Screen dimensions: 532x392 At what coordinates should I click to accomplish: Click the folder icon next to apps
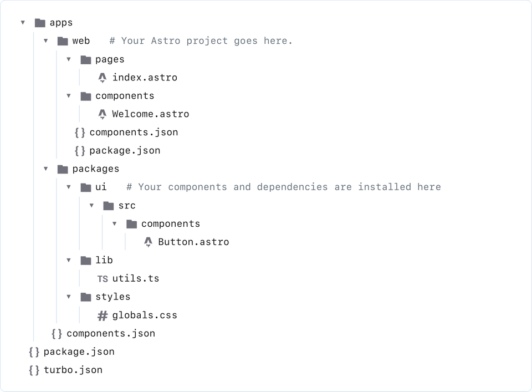40,23
